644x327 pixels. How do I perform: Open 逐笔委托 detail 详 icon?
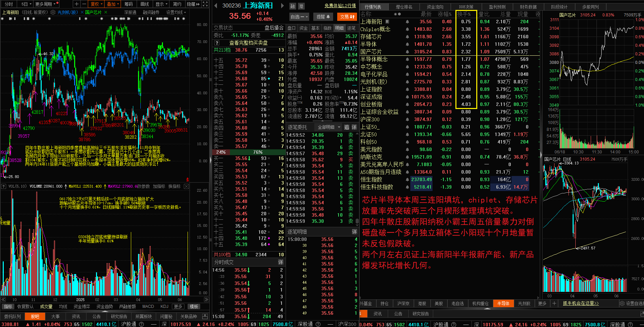pos(354,127)
